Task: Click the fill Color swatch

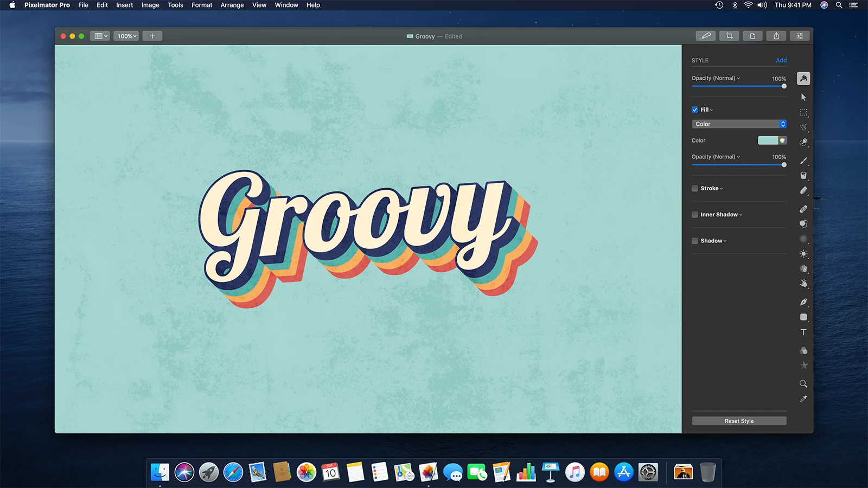Action: click(768, 140)
